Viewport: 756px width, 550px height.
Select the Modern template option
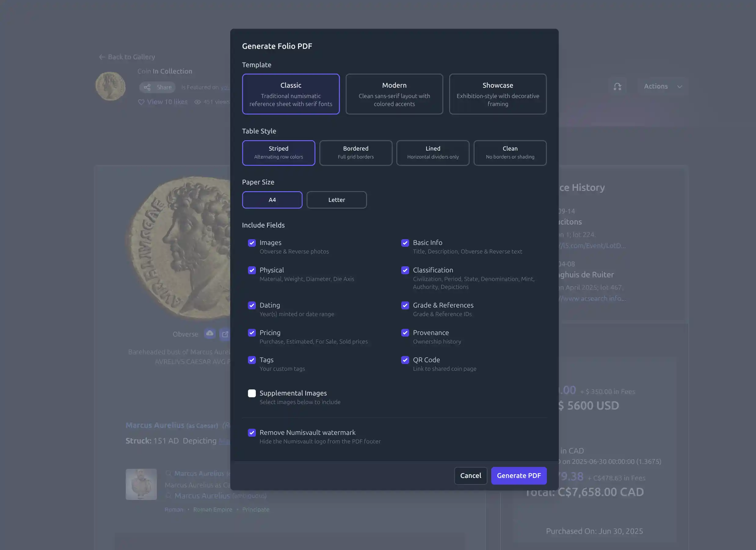pos(394,94)
